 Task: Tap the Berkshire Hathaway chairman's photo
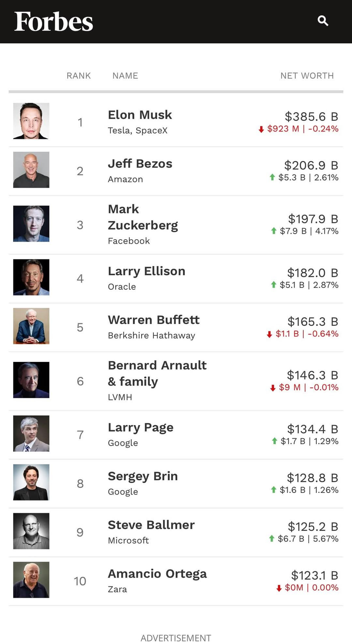[x=31, y=326]
